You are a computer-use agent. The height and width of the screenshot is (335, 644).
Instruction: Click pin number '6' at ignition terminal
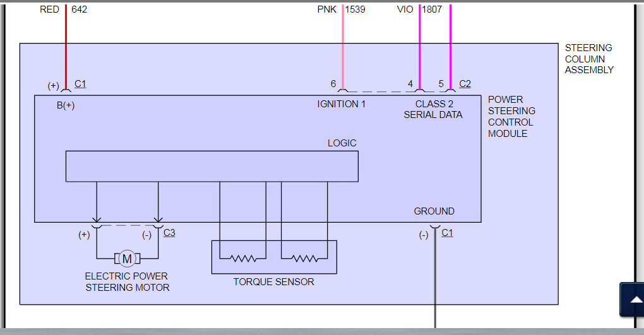pos(333,84)
